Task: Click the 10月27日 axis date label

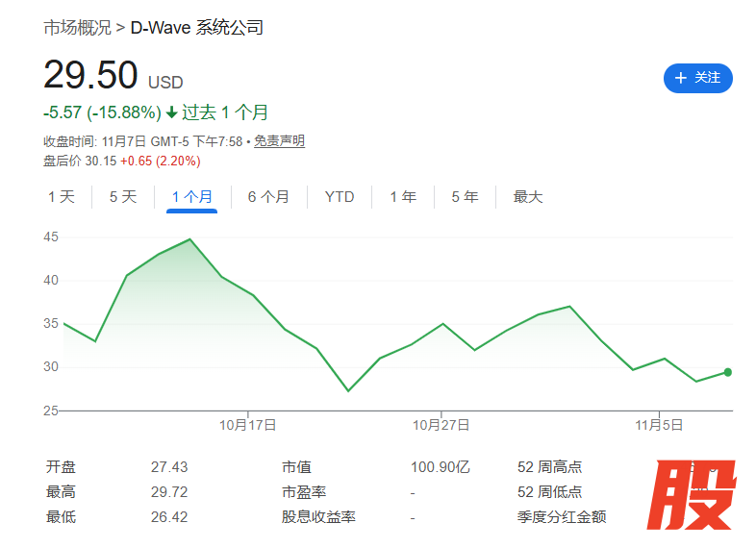Action: 441,425
